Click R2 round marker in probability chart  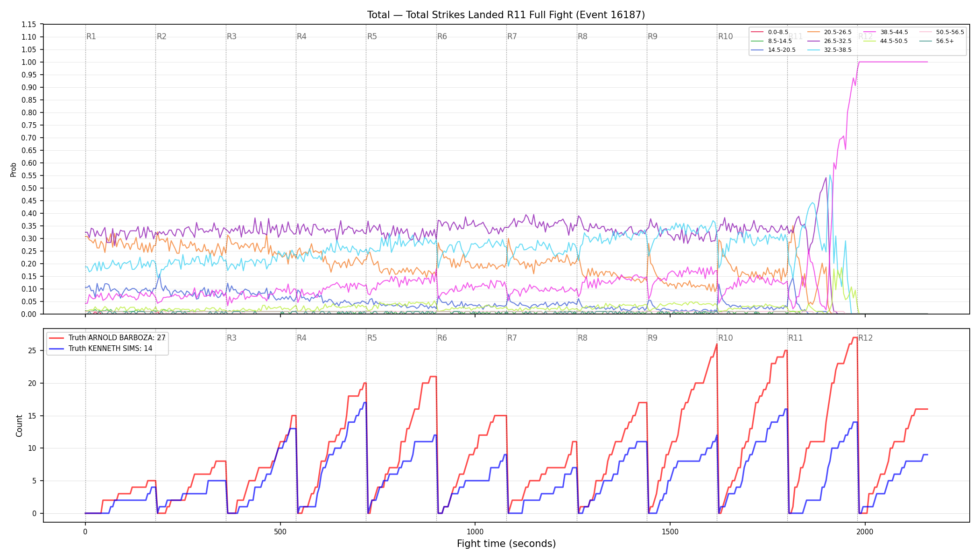coord(161,36)
